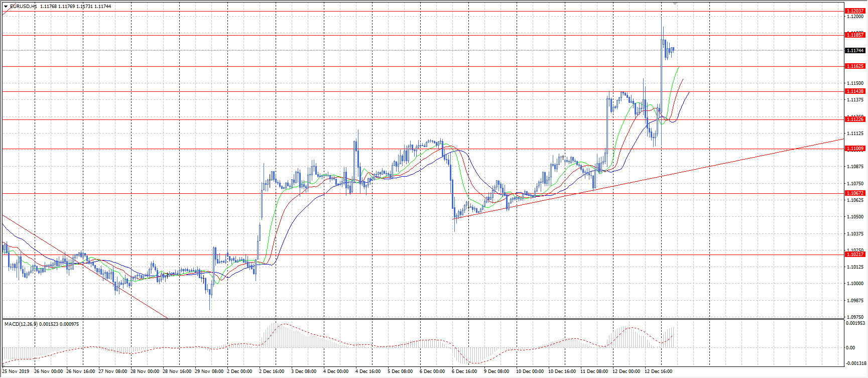Click the MACD scale value 0.00
Screen dimensions: 868x378
[x=850, y=348]
